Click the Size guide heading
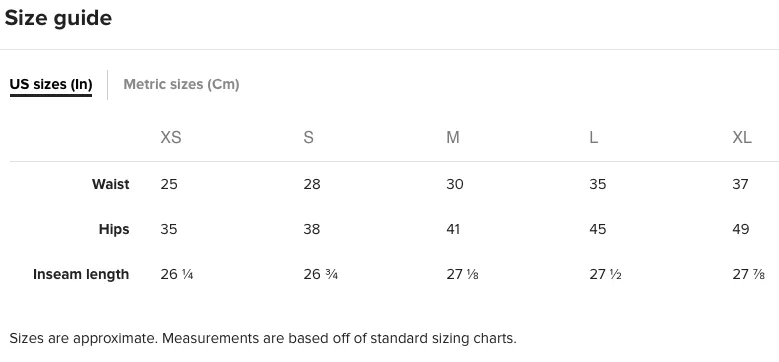The image size is (779, 362). [x=58, y=19]
